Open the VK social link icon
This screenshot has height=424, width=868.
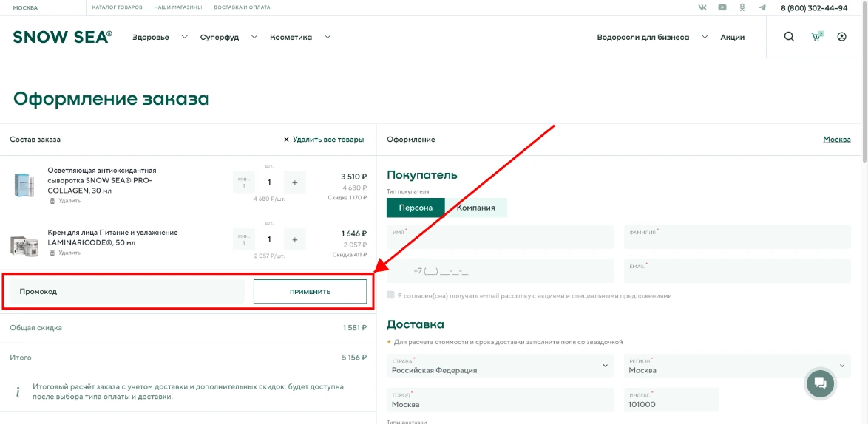pyautogui.click(x=702, y=7)
